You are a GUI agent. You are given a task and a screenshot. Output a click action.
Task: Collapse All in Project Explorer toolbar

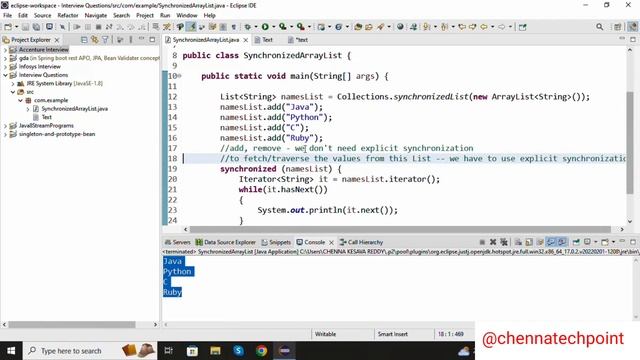(x=84, y=40)
